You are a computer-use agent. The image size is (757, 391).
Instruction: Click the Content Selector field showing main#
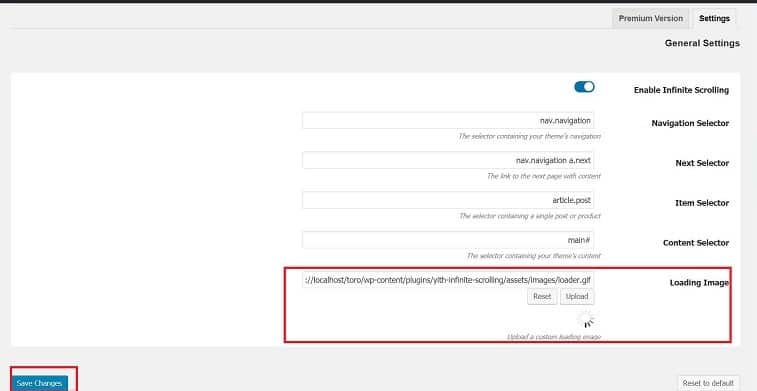[x=448, y=240]
